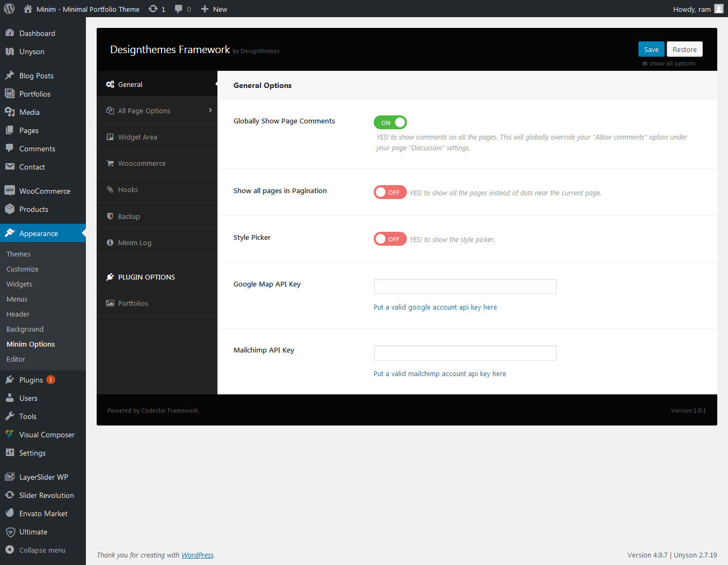This screenshot has height=565, width=728.
Task: Click the Howdy, ram account text
Action: pos(691,9)
